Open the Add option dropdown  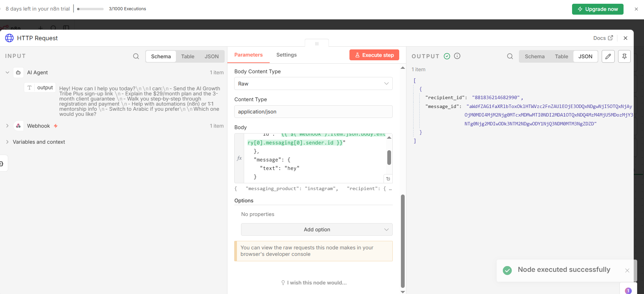pos(316,230)
